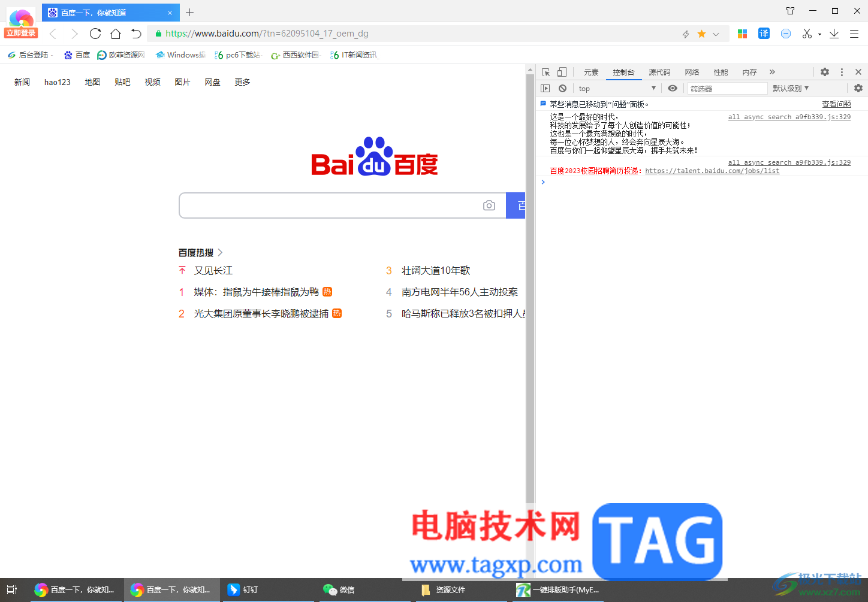The height and width of the screenshot is (602, 868).
Task: Open the 后台登陆 bookmark
Action: [30, 55]
